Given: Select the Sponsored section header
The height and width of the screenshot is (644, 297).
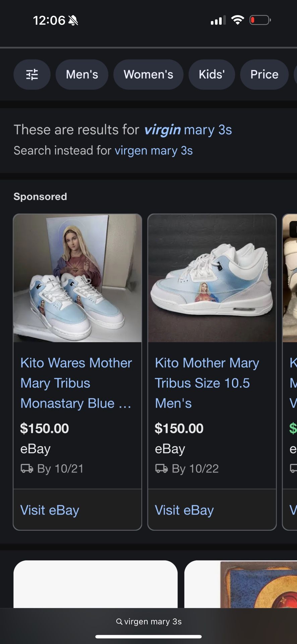Looking at the screenshot, I should [40, 196].
